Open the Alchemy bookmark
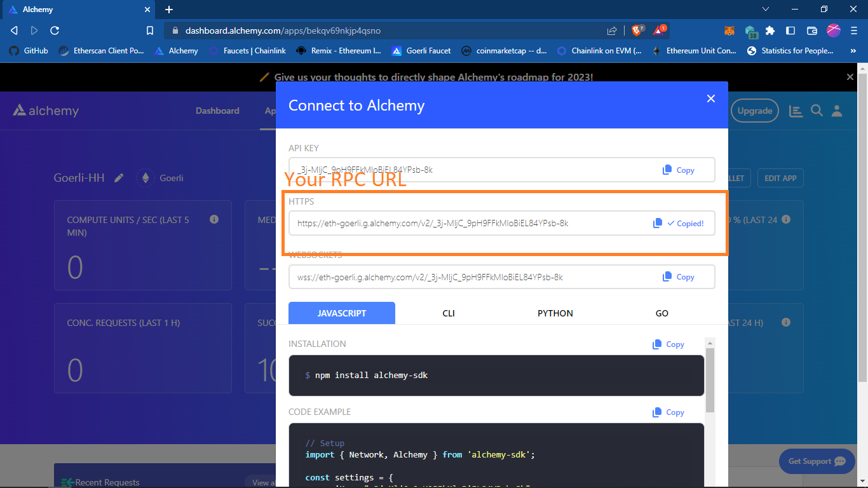This screenshot has width=868, height=488. tap(176, 51)
